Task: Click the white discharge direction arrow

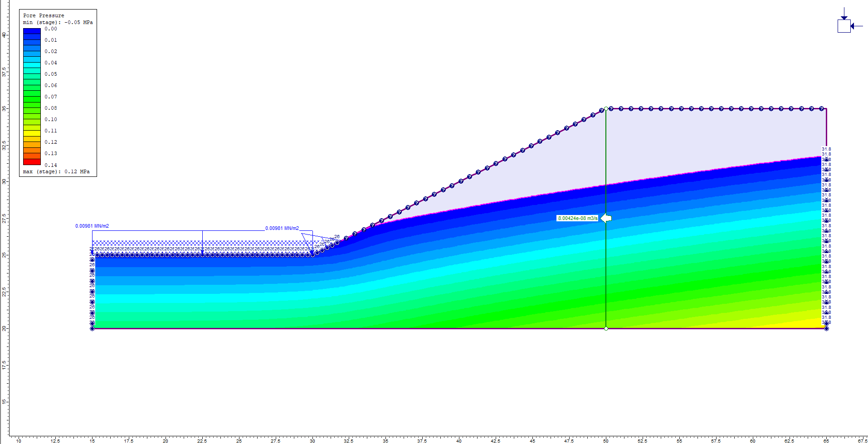Action: [606, 218]
